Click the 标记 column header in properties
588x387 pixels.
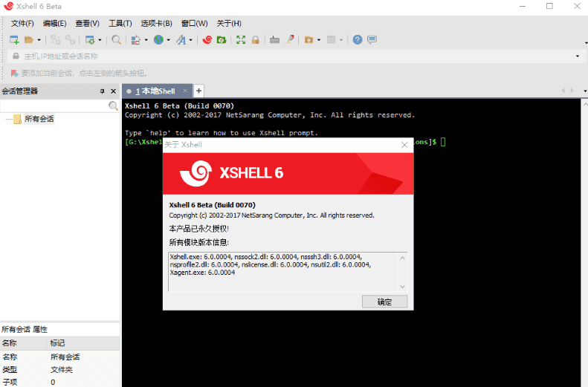tap(84, 343)
